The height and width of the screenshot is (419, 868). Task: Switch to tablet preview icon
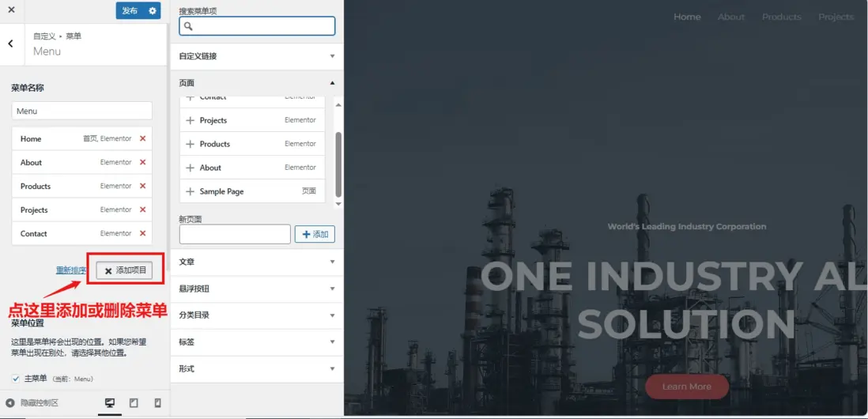pyautogui.click(x=134, y=403)
